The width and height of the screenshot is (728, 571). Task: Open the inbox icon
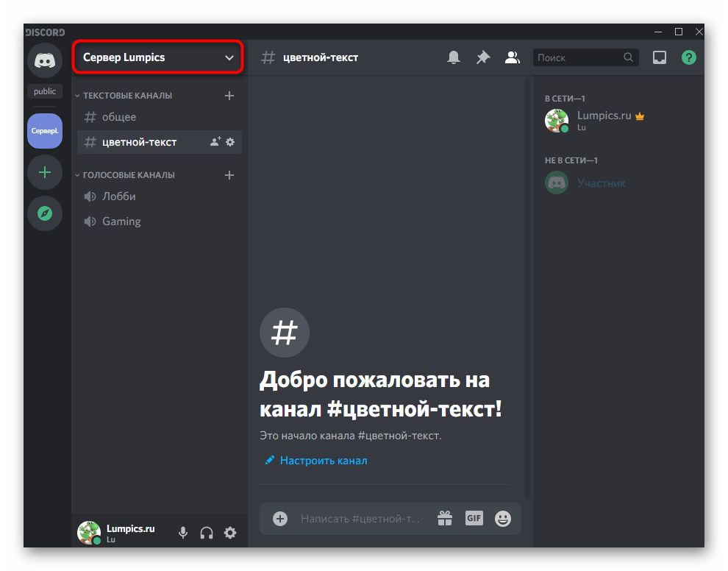660,57
